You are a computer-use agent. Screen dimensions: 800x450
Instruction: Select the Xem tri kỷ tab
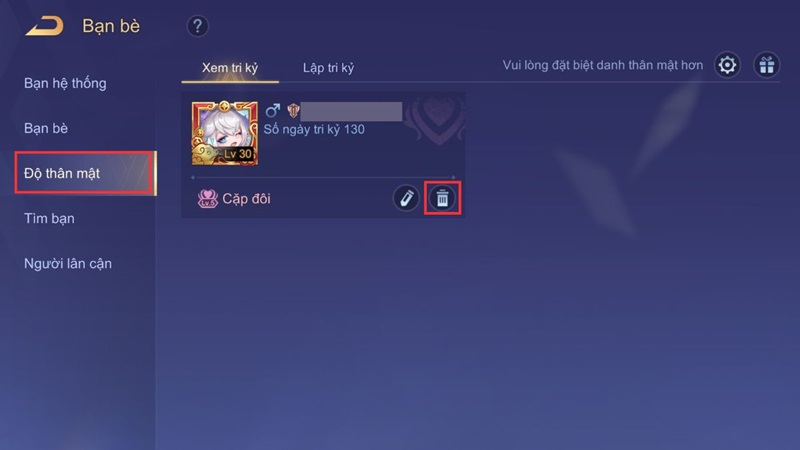(x=230, y=68)
